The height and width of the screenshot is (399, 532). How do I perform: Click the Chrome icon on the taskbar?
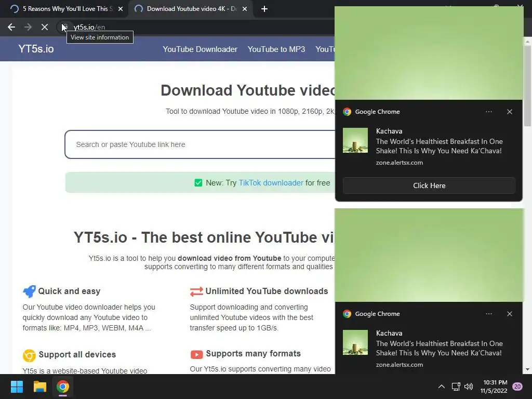(x=63, y=387)
